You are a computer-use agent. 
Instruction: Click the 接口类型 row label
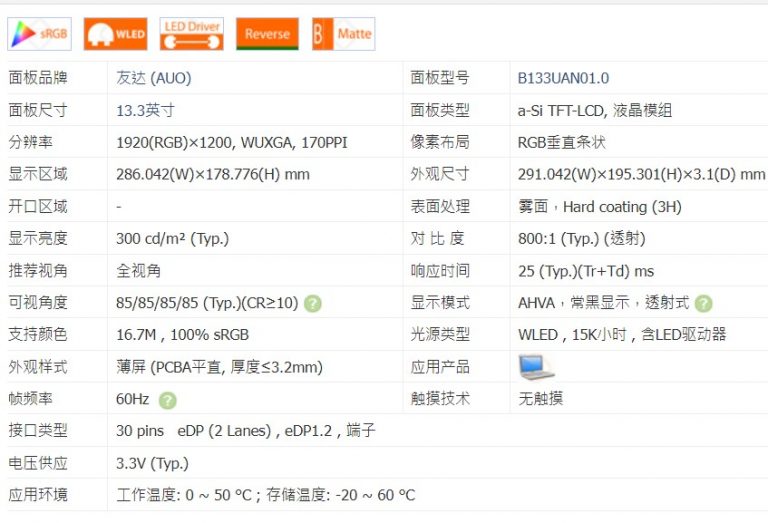point(38,431)
